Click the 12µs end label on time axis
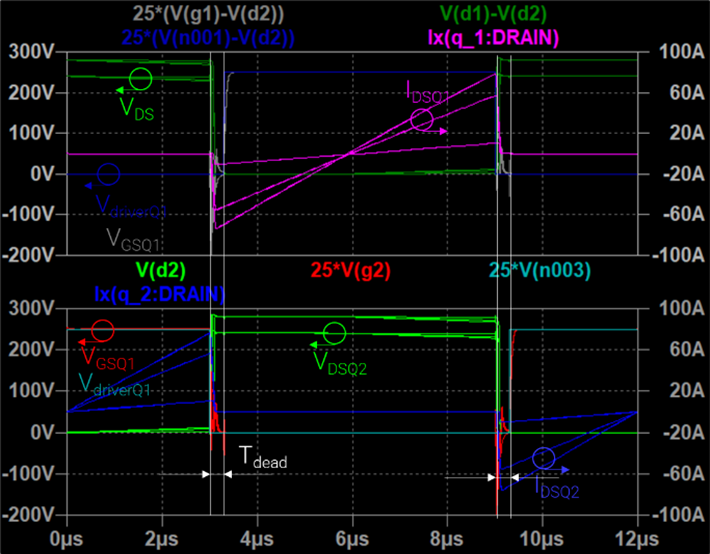This screenshot has height=554, width=710. point(634,538)
